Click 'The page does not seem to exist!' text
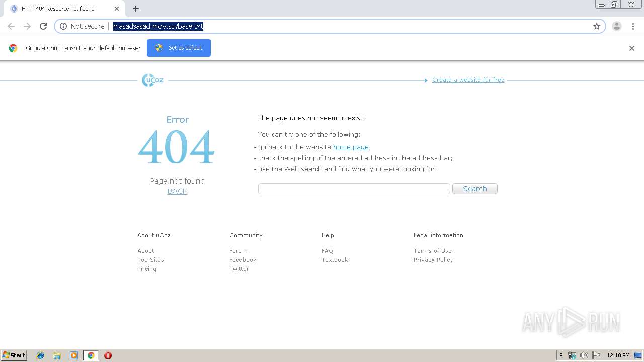Image resolution: width=644 pixels, height=362 pixels. 311,118
